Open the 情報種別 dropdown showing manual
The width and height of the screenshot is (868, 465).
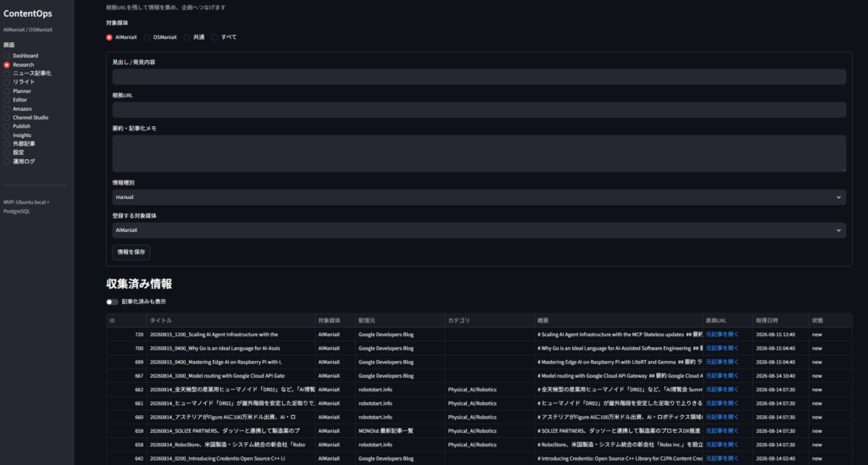click(x=479, y=197)
